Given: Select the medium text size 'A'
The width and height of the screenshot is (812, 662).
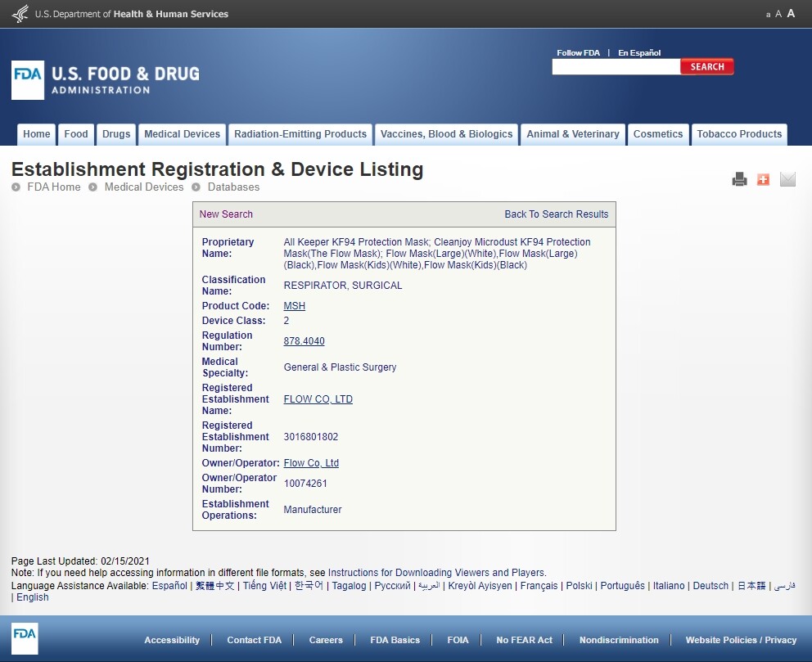Looking at the screenshot, I should point(778,14).
